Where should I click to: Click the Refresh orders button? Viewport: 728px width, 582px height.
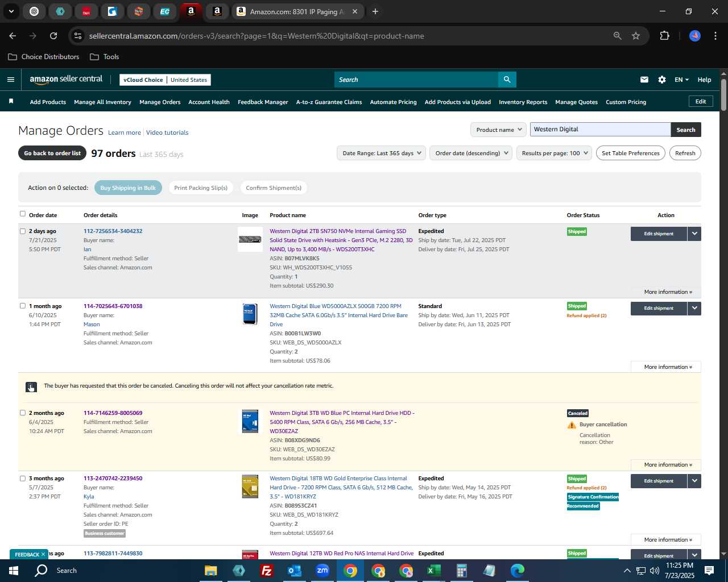tap(685, 153)
